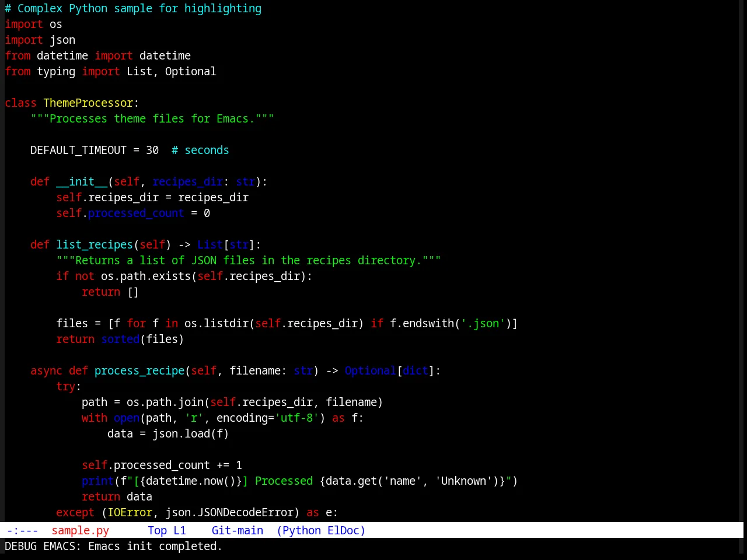Viewport: 747px width, 560px height.
Task: Click the Top L1 position indicator
Action: pyautogui.click(x=167, y=530)
